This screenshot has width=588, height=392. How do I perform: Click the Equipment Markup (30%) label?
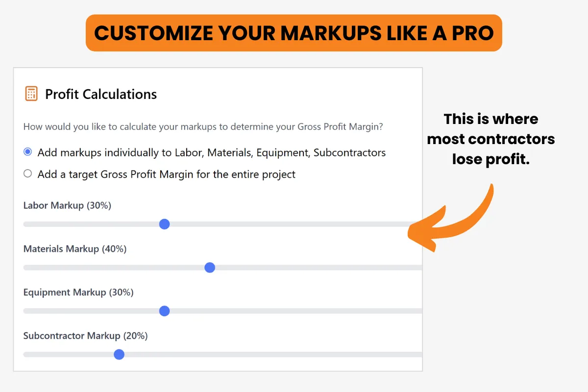point(78,293)
